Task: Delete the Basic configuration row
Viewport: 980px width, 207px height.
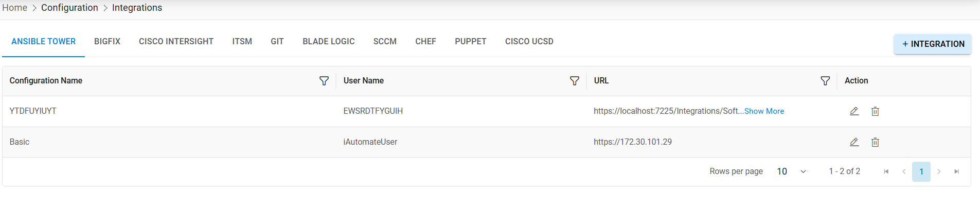Action: (875, 142)
